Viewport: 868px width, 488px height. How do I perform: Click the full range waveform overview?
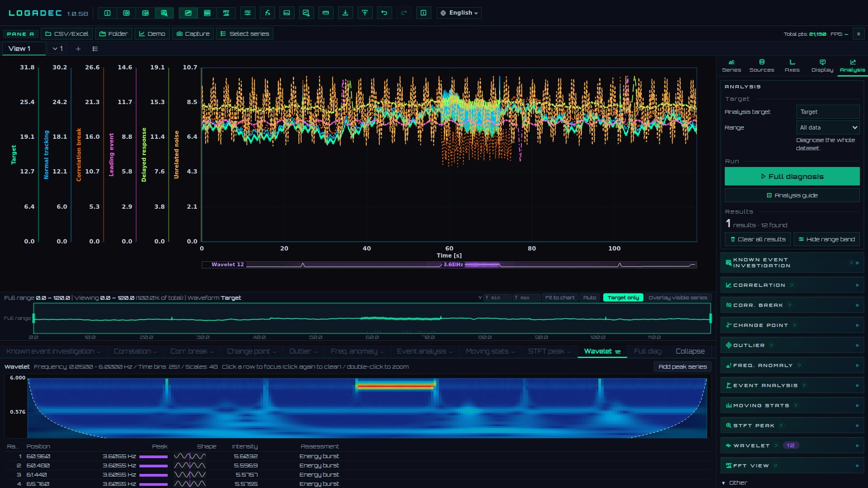tap(372, 318)
